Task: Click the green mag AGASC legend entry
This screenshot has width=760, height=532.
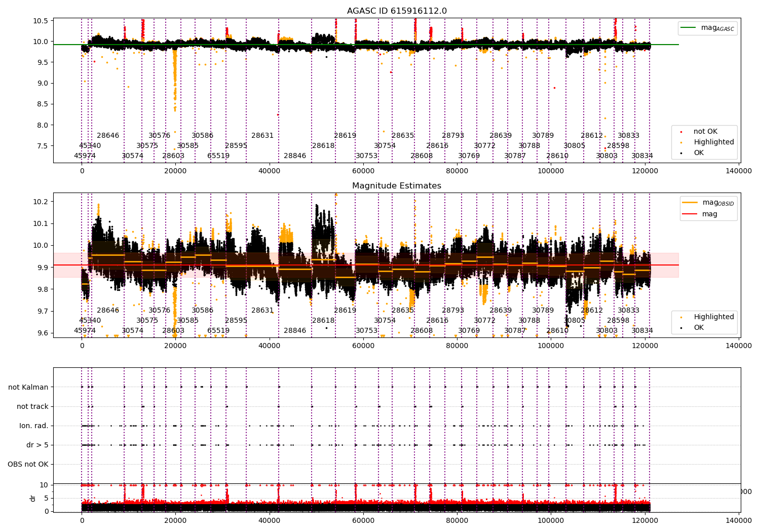Action: point(708,28)
